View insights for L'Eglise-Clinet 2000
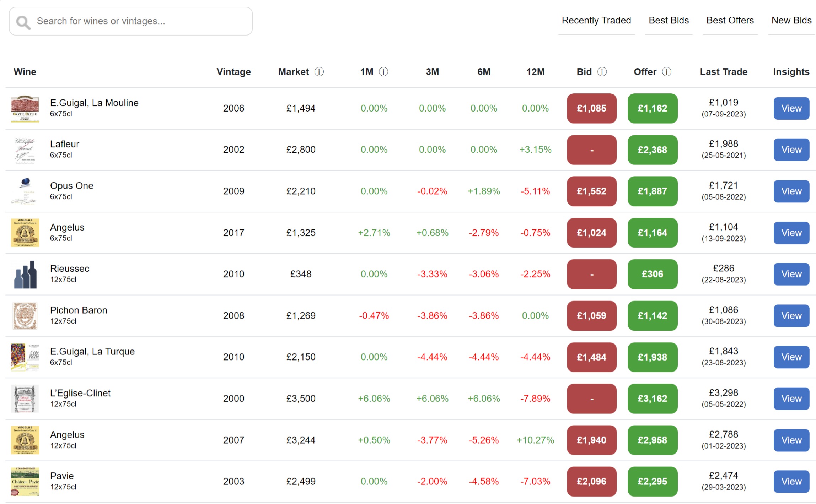This screenshot has width=816, height=504. click(x=791, y=399)
